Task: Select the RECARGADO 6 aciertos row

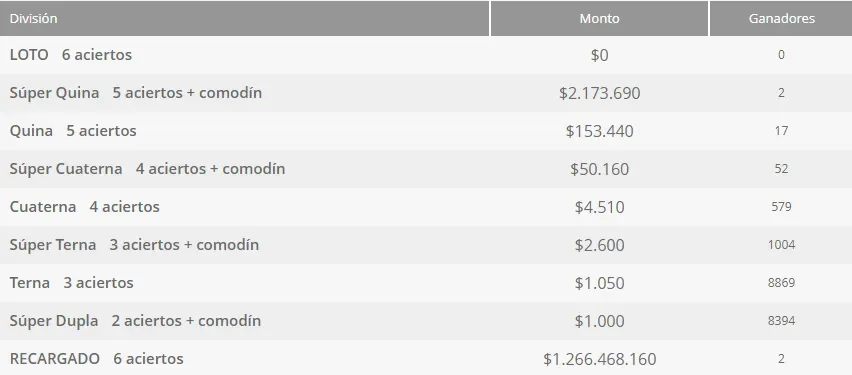Action: (x=426, y=358)
